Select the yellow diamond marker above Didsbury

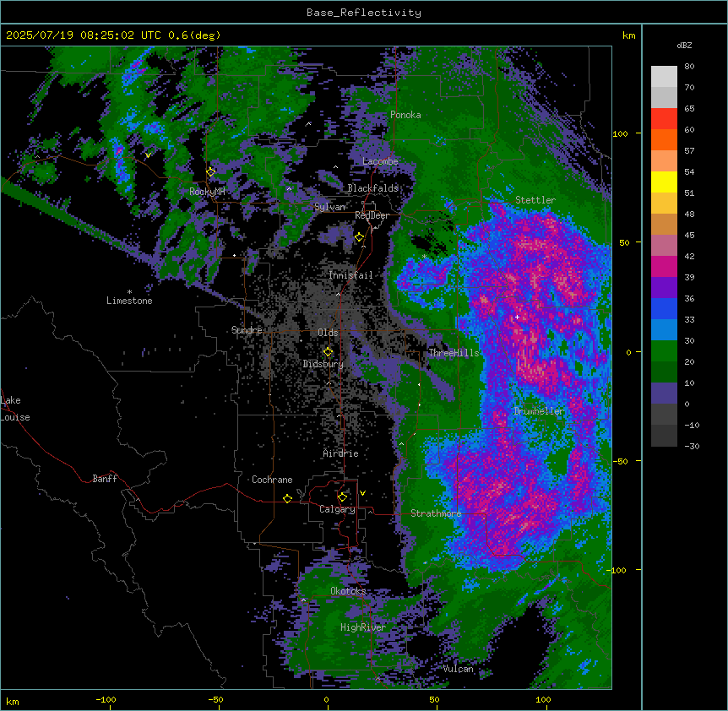pos(329,352)
